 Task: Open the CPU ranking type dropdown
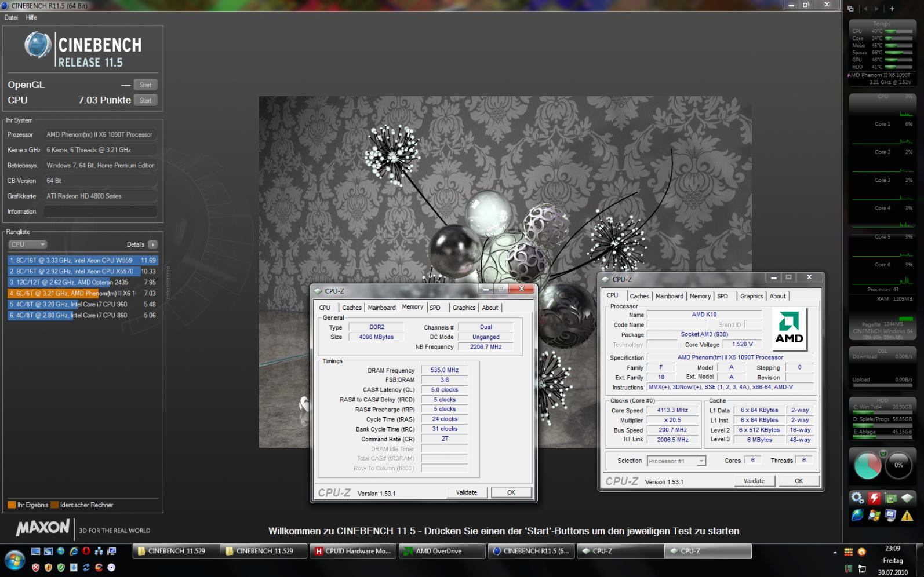pos(27,244)
